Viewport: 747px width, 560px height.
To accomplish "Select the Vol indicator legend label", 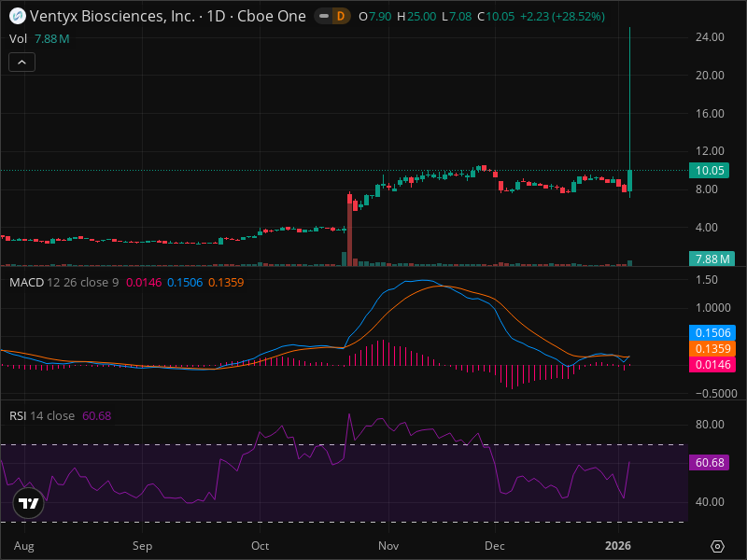I will [18, 39].
